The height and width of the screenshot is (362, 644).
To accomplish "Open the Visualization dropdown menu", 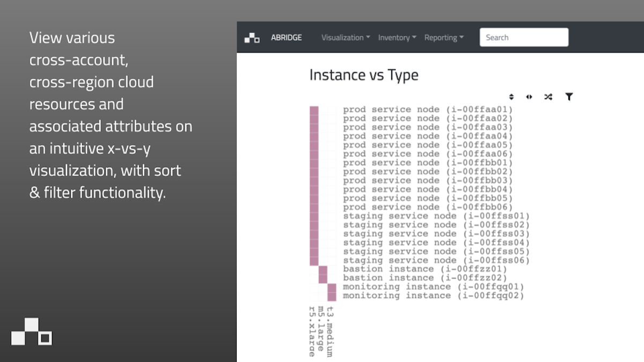I will [346, 38].
